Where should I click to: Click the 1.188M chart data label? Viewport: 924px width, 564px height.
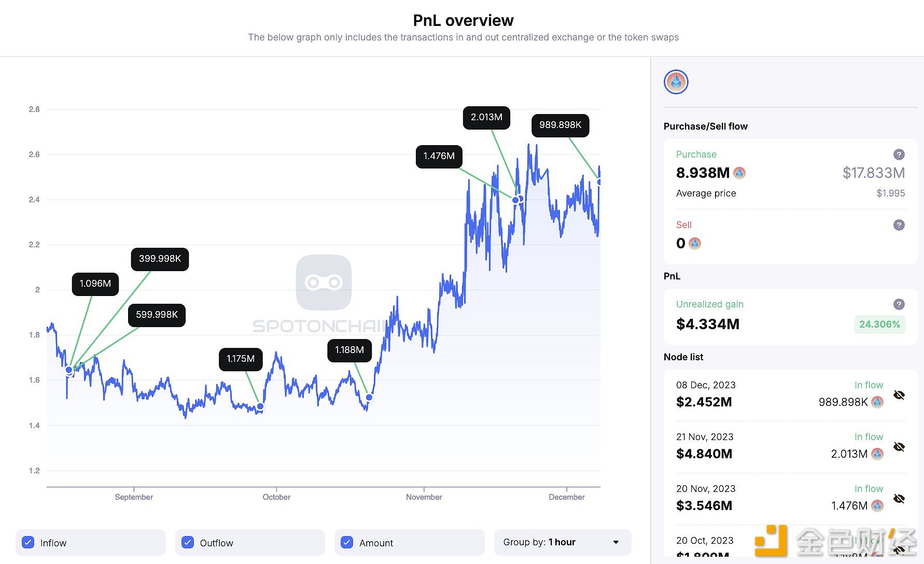(x=349, y=350)
